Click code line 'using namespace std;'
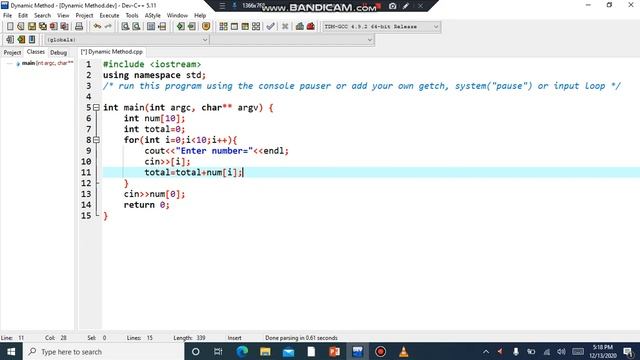 point(154,75)
